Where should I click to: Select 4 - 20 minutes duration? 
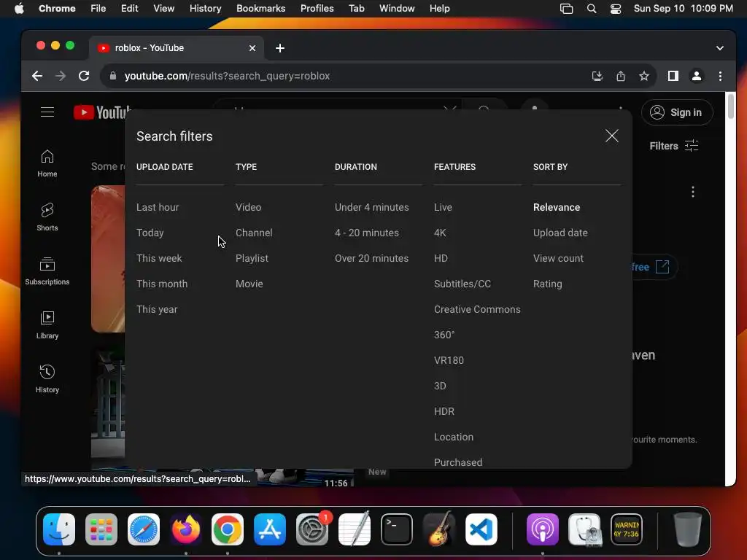point(367,233)
